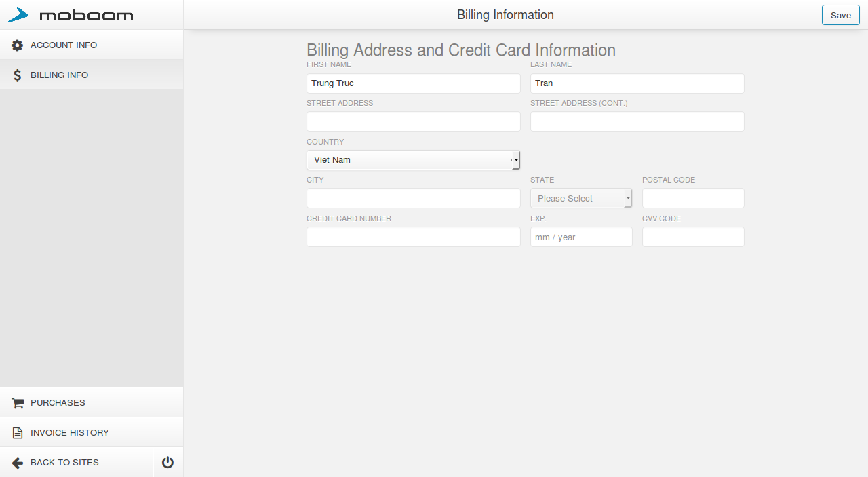Click the Billing Info dollar icon
This screenshot has height=477, width=868.
[18, 75]
